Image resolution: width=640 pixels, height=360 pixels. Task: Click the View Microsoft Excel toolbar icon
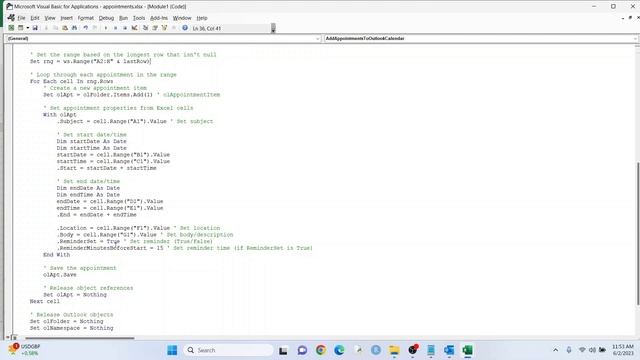(x=11, y=28)
